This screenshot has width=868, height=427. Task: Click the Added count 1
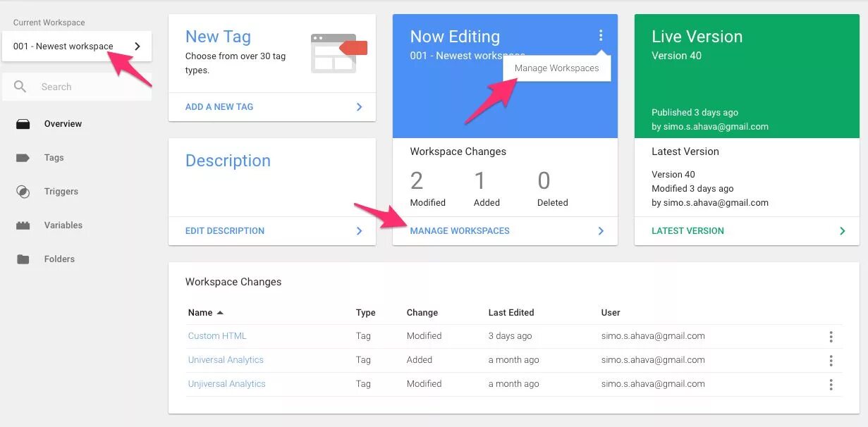tap(480, 181)
